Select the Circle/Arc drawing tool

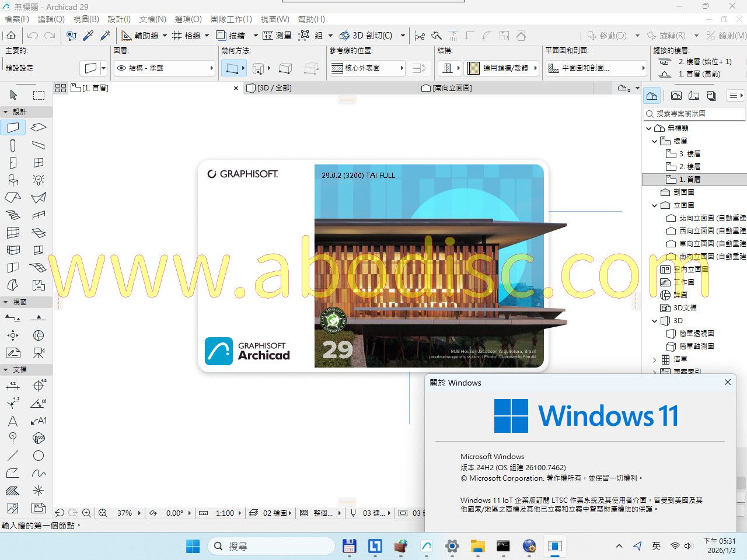[39, 456]
